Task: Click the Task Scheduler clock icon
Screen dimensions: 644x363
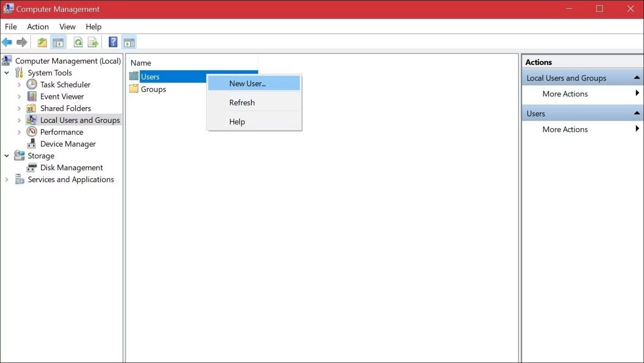Action: (32, 84)
